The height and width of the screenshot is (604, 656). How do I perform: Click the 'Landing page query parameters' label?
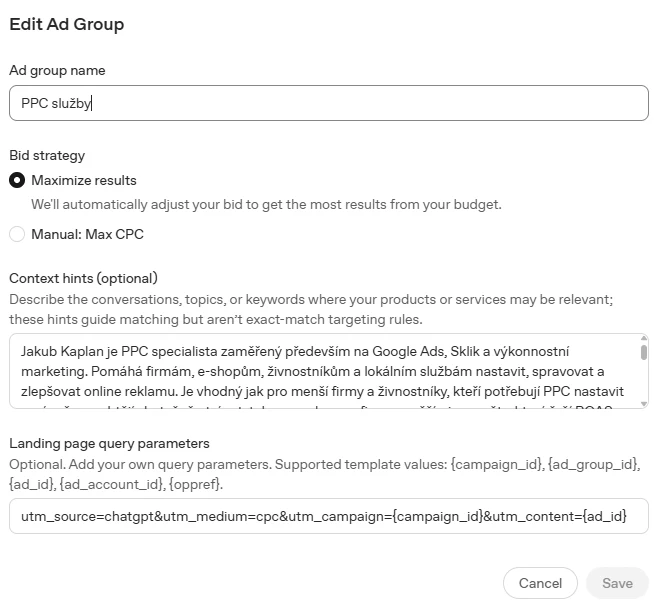[x=109, y=443]
